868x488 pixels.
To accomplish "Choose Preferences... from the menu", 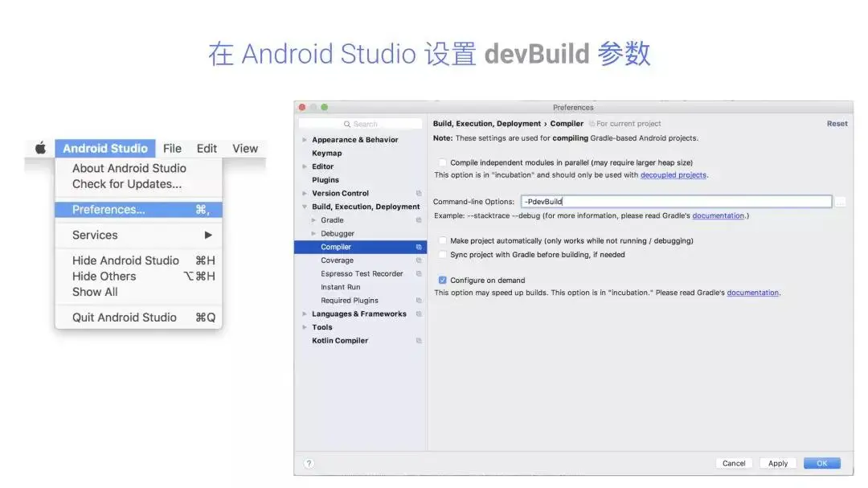I will point(138,209).
